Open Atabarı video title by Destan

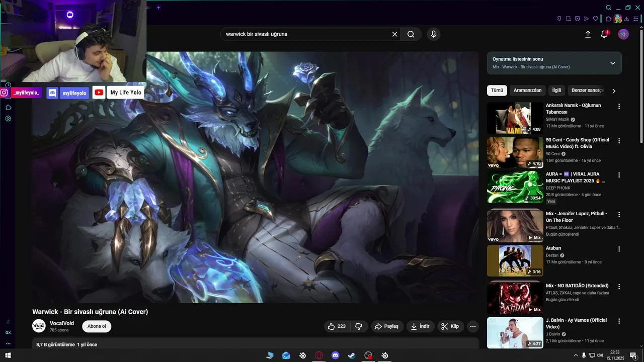pos(553,248)
